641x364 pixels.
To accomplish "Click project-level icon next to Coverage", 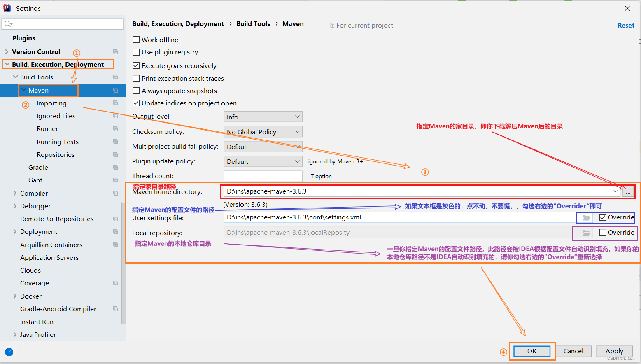I will 115,283.
